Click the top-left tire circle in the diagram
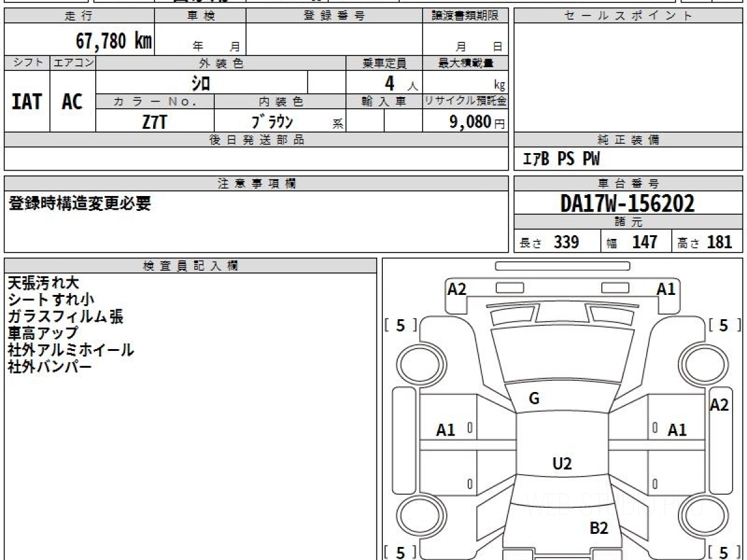The width and height of the screenshot is (747, 560). 415,362
